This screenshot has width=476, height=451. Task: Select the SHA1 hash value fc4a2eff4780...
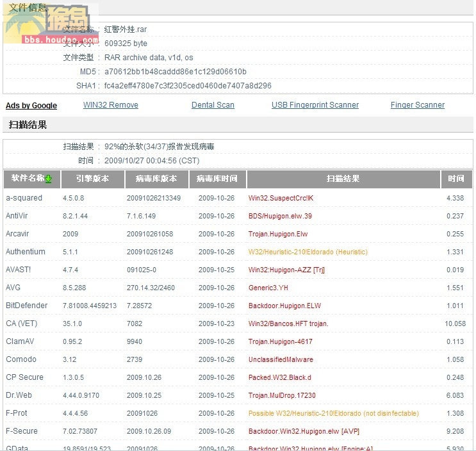click(x=188, y=86)
